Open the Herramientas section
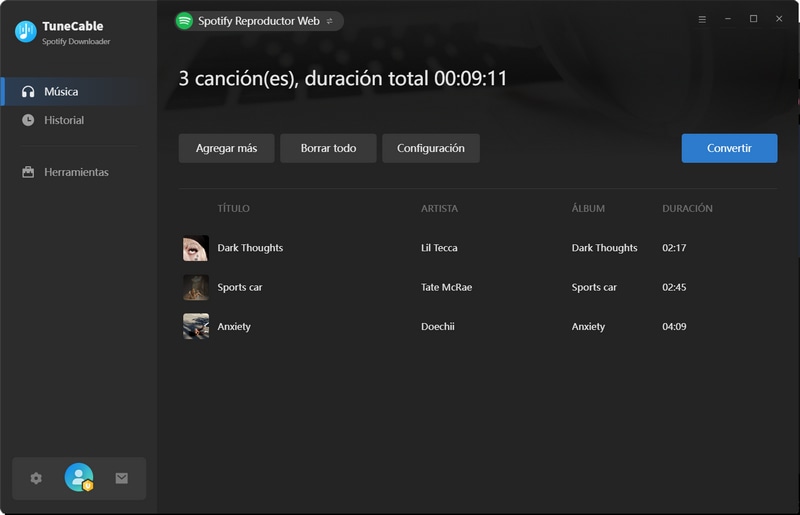Image resolution: width=800 pixels, height=515 pixels. 76,172
